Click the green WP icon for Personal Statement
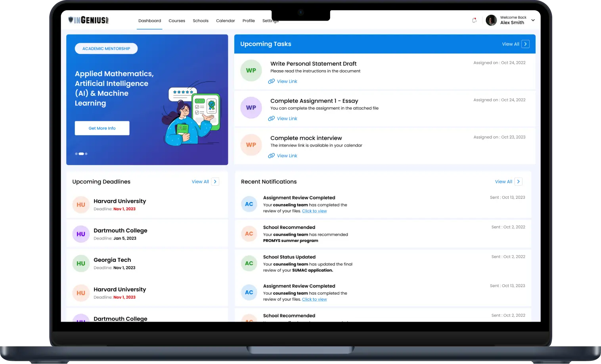This screenshot has height=364, width=601. 251,71
